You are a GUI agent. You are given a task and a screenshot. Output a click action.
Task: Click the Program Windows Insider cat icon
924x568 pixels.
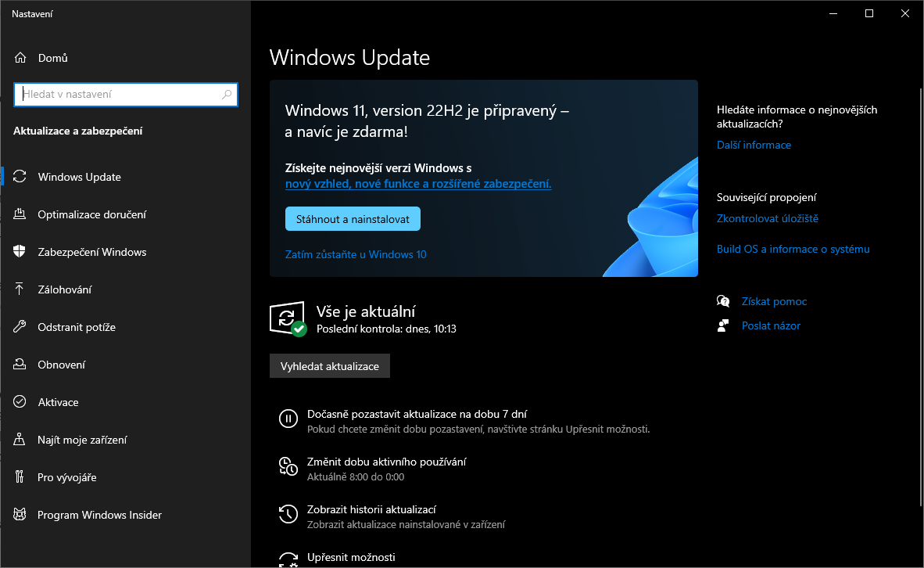[20, 514]
